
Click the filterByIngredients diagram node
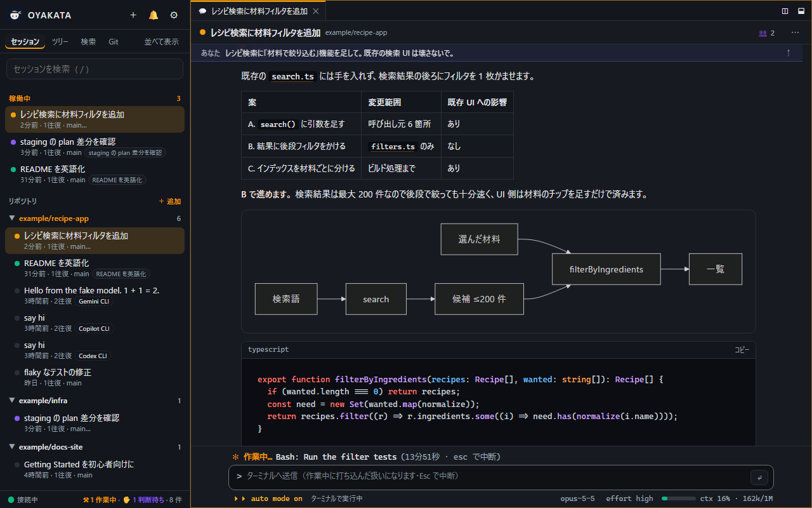pyautogui.click(x=606, y=269)
